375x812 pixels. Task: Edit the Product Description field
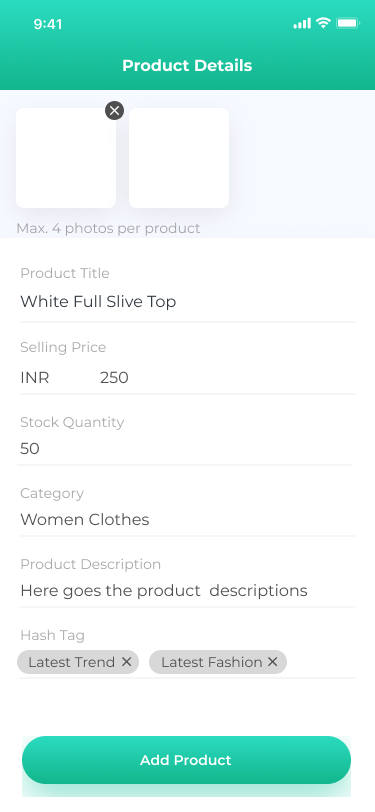click(188, 590)
